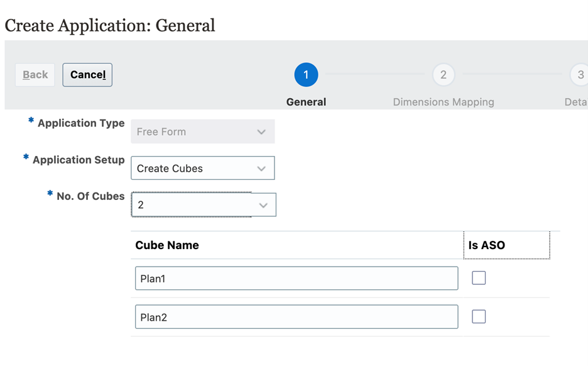Image resolution: width=588 pixels, height=366 pixels.
Task: Open the Application Type dropdown showing Free Form
Action: [x=202, y=132]
